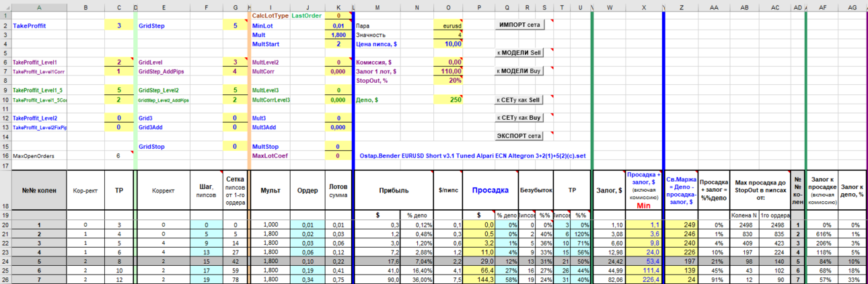Select the MinLot value cell 0,01

tap(337, 25)
